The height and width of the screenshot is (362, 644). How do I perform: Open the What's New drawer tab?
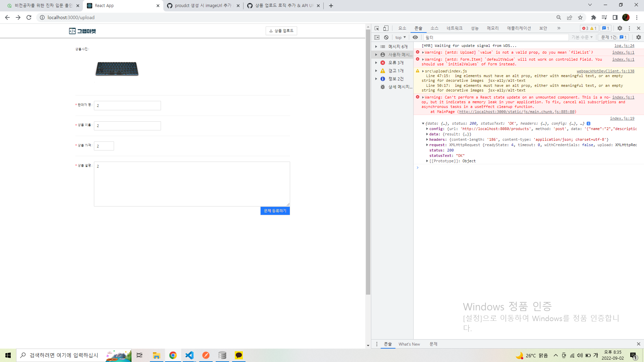409,344
